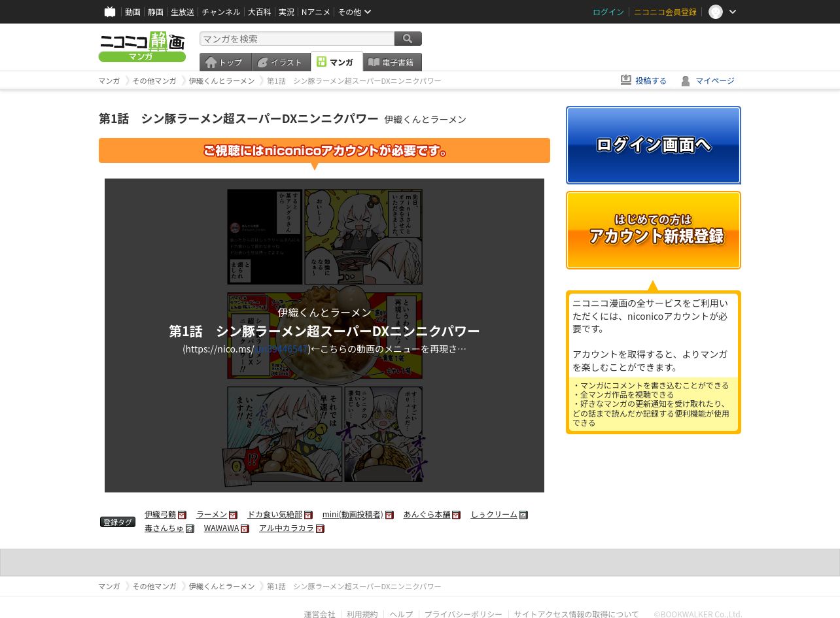Expand the その他 dropdown menu
Image resolution: width=840 pixels, height=618 pixels.
click(355, 12)
